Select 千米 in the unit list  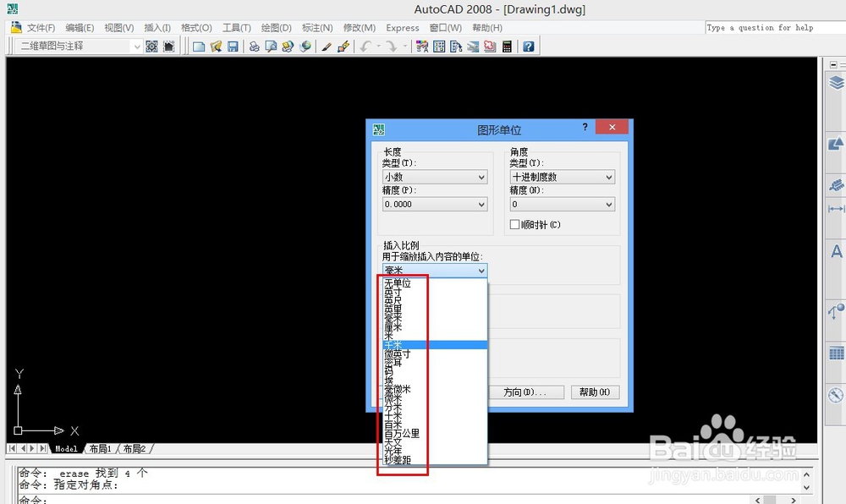coord(435,345)
